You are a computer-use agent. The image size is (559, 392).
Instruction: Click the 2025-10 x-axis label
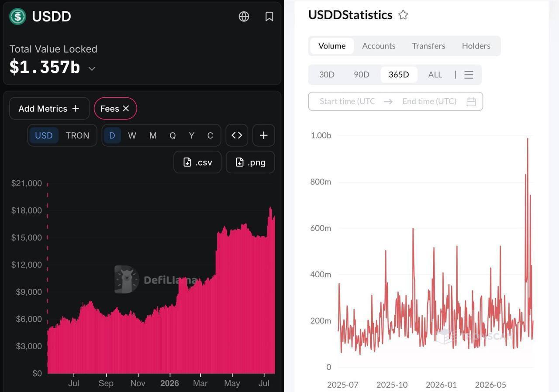[392, 385]
